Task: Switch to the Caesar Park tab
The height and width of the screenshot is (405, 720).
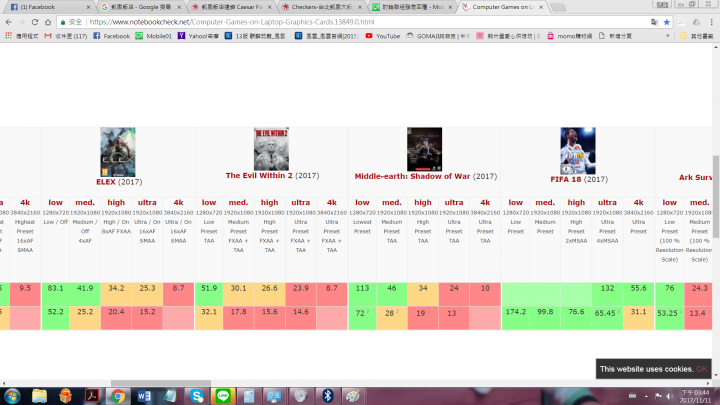Action: pyautogui.click(x=231, y=7)
